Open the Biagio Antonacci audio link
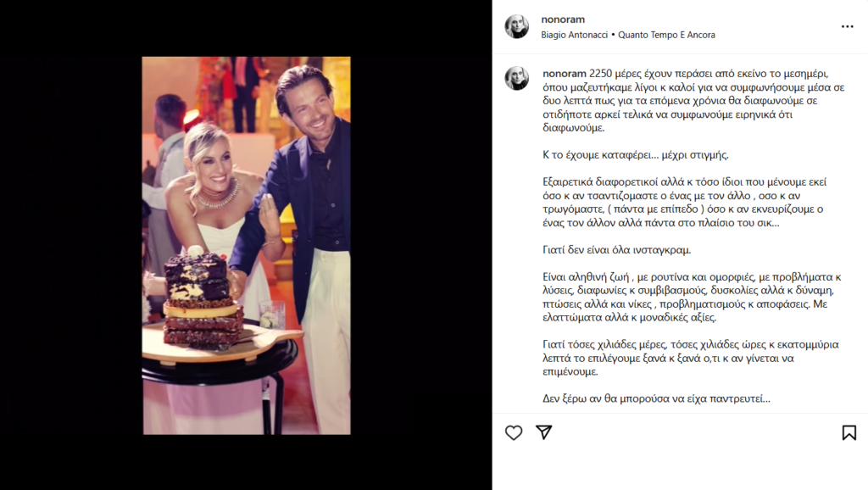 coord(574,35)
